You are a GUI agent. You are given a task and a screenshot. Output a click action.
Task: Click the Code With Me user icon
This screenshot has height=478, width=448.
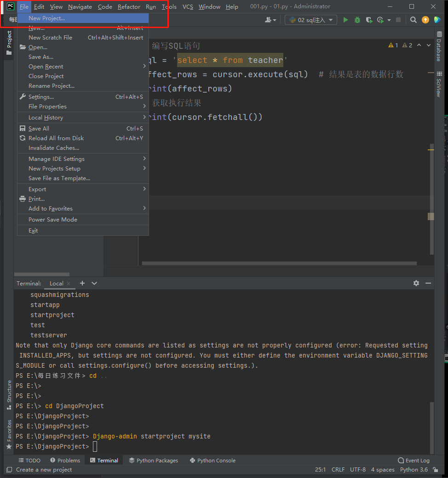270,20
